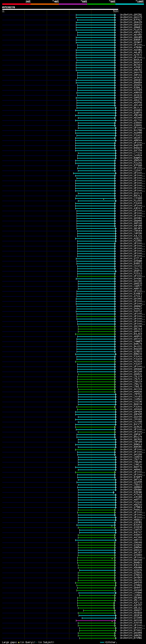This screenshot has width=146, height=644.
Task: Select hit label UniRef100_A9PHZ3
Action: pyautogui.click(x=131, y=32)
